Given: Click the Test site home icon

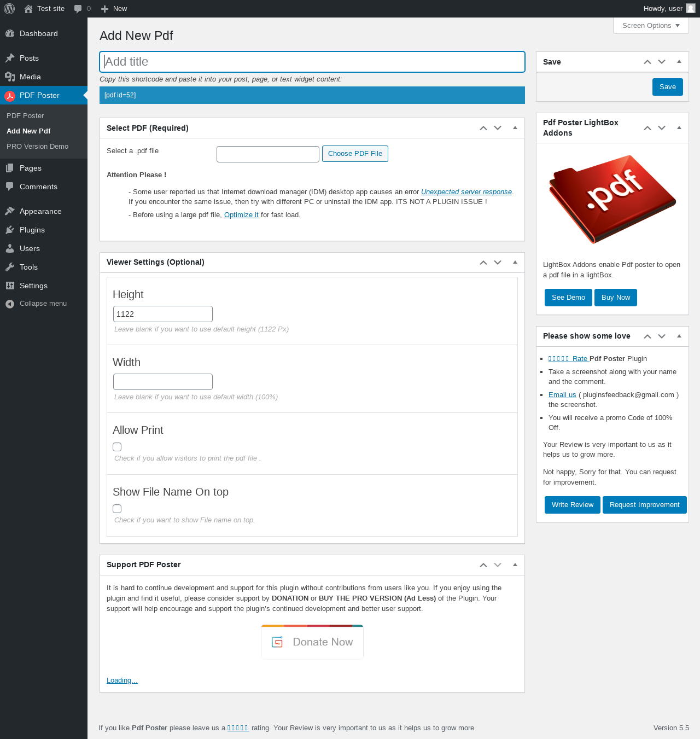Looking at the screenshot, I should [28, 9].
